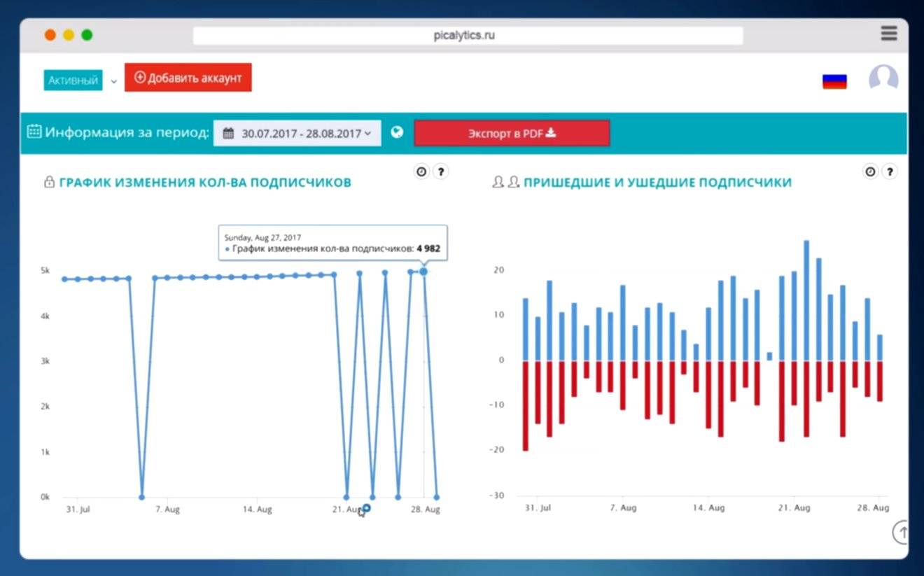Click the clock icon above gained/lost chart
The image size is (924, 576).
(x=870, y=171)
